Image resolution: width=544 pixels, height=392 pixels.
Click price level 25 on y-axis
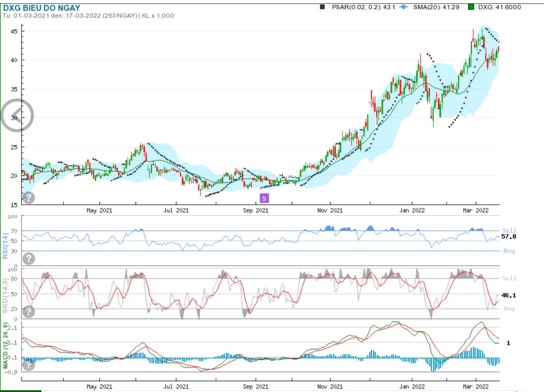pyautogui.click(x=14, y=147)
